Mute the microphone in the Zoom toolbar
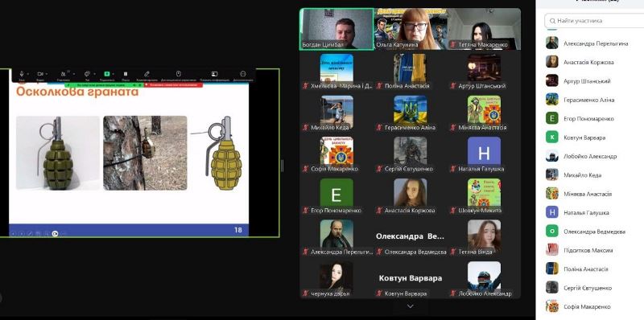This screenshot has width=644, height=320. [x=22, y=74]
